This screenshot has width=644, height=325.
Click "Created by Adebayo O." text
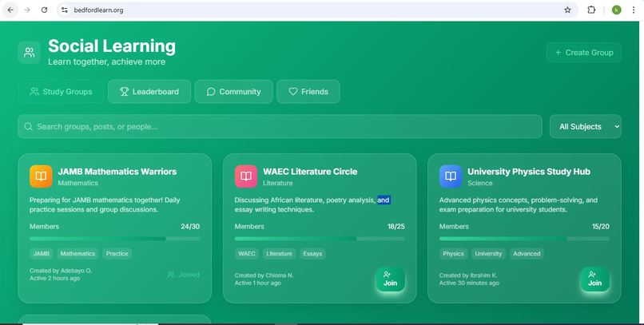coord(61,271)
